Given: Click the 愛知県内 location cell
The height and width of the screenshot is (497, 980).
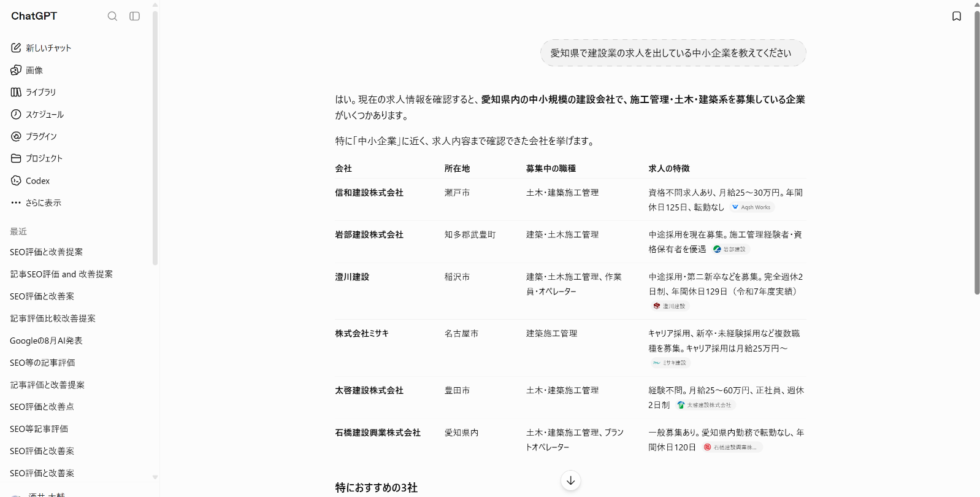Looking at the screenshot, I should pos(461,433).
